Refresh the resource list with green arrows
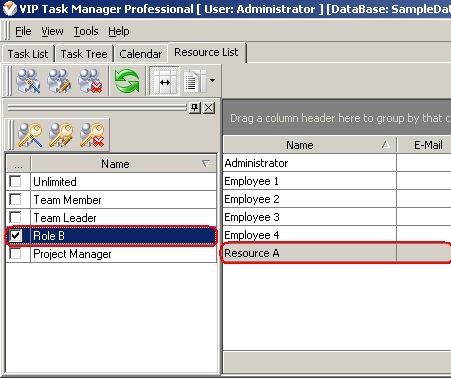The width and height of the screenshot is (451, 378). (127, 81)
